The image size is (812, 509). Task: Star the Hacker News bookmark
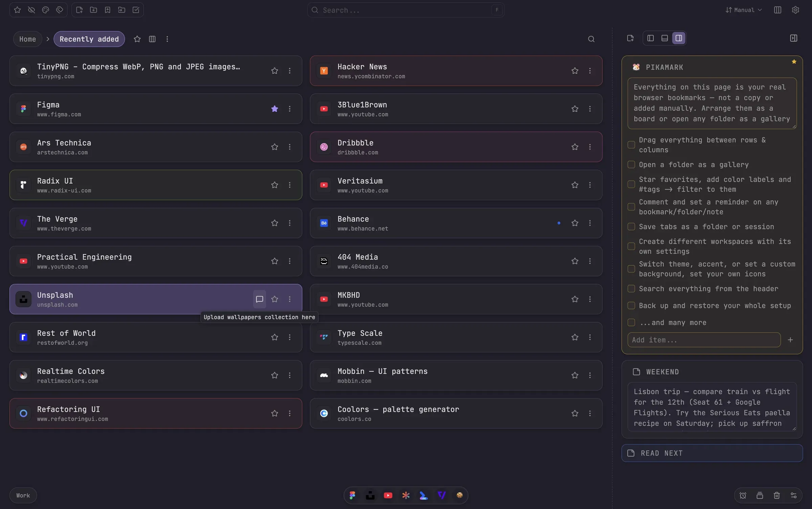coord(575,71)
